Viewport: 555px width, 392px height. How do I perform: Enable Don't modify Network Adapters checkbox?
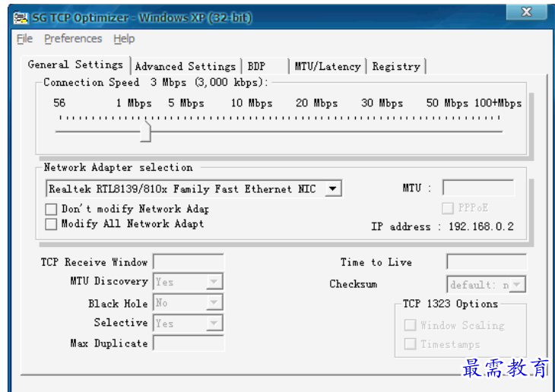click(x=51, y=209)
